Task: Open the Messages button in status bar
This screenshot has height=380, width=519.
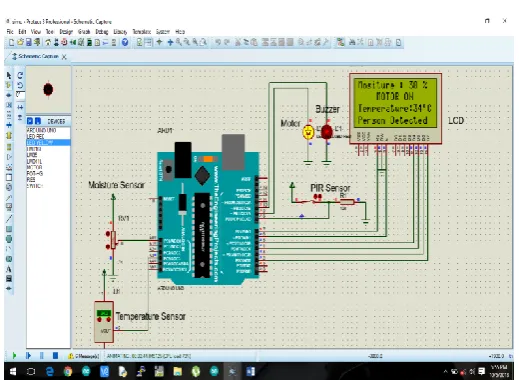Action: click(83, 356)
